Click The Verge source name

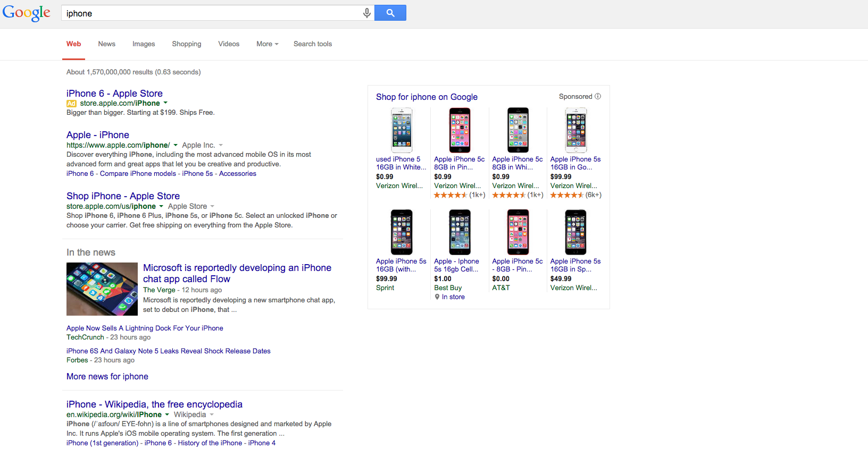pyautogui.click(x=159, y=290)
